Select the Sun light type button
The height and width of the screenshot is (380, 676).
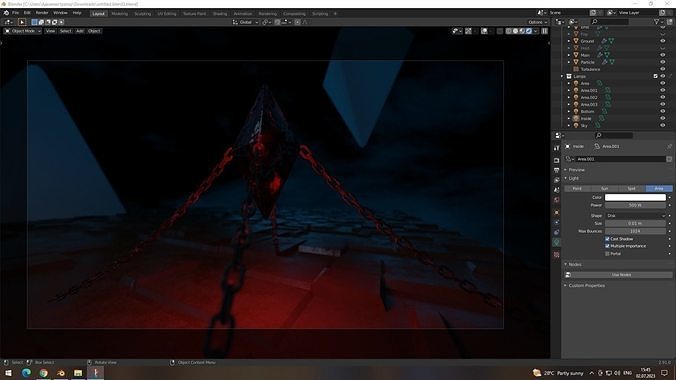[x=604, y=188]
